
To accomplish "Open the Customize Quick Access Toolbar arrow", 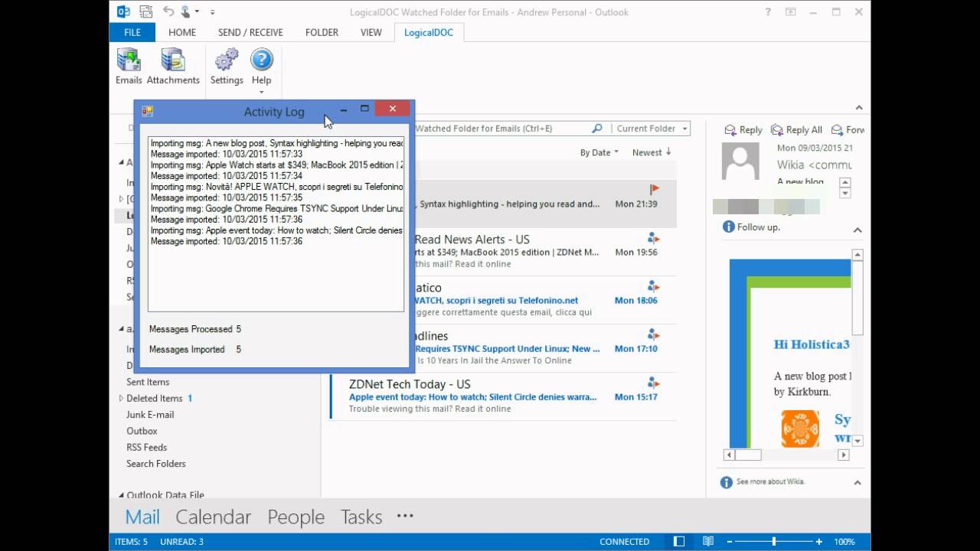I will coord(212,12).
